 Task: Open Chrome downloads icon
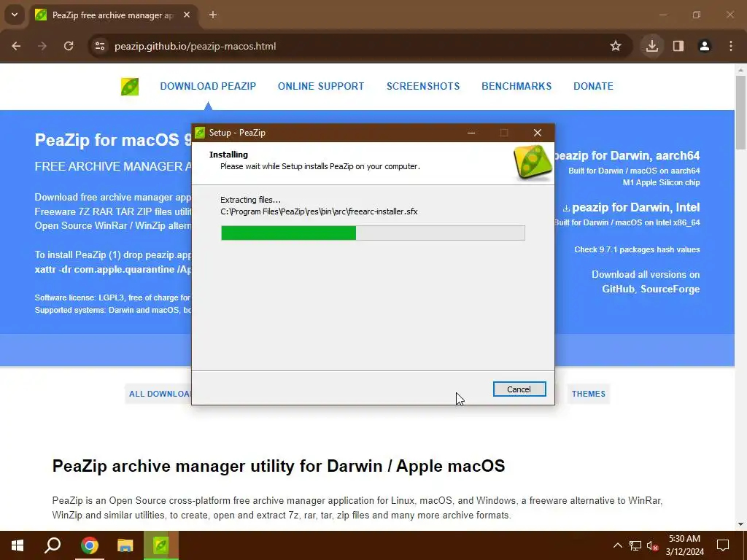click(x=651, y=46)
